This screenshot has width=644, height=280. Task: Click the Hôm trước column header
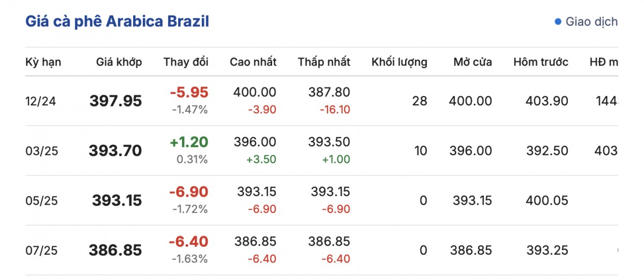540,62
